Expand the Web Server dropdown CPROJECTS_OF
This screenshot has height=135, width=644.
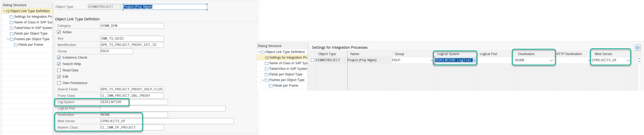[x=628, y=60]
